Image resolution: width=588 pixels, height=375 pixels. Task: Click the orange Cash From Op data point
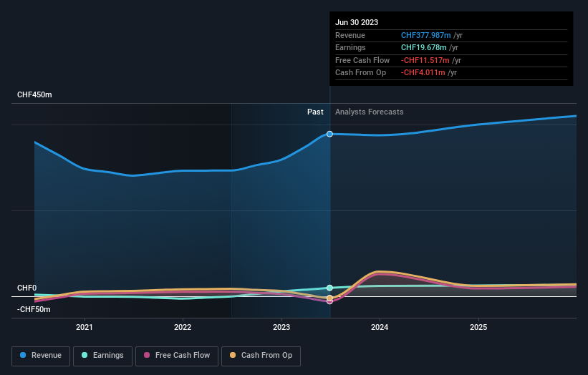pyautogui.click(x=329, y=298)
